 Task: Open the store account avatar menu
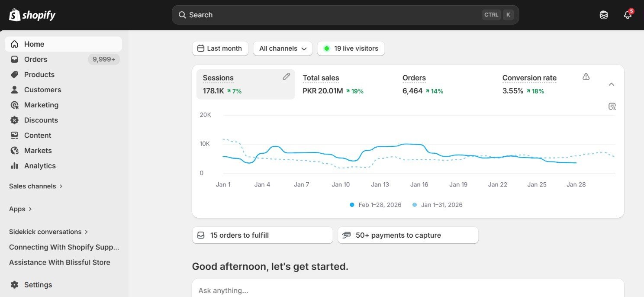(x=604, y=15)
